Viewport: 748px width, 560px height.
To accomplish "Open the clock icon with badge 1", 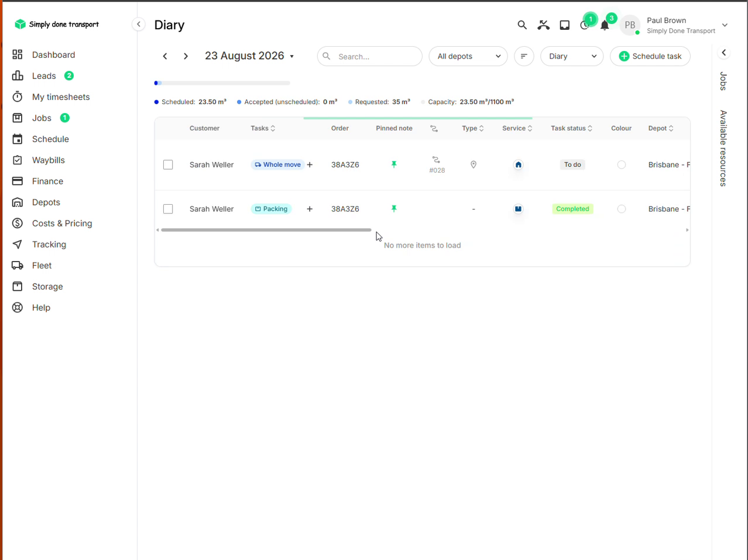I will pyautogui.click(x=585, y=25).
